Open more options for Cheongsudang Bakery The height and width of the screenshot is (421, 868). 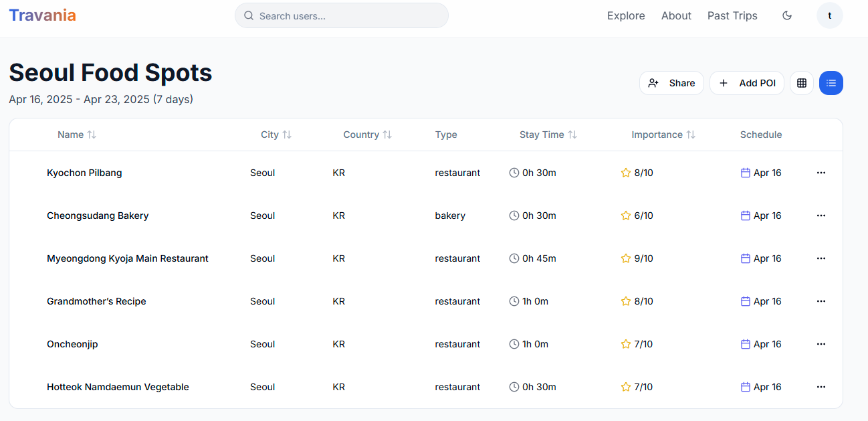[x=821, y=216]
